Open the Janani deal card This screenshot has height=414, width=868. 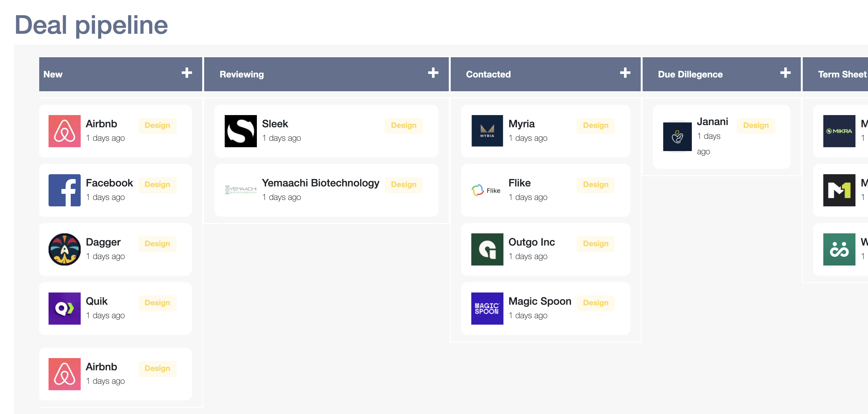tap(721, 136)
